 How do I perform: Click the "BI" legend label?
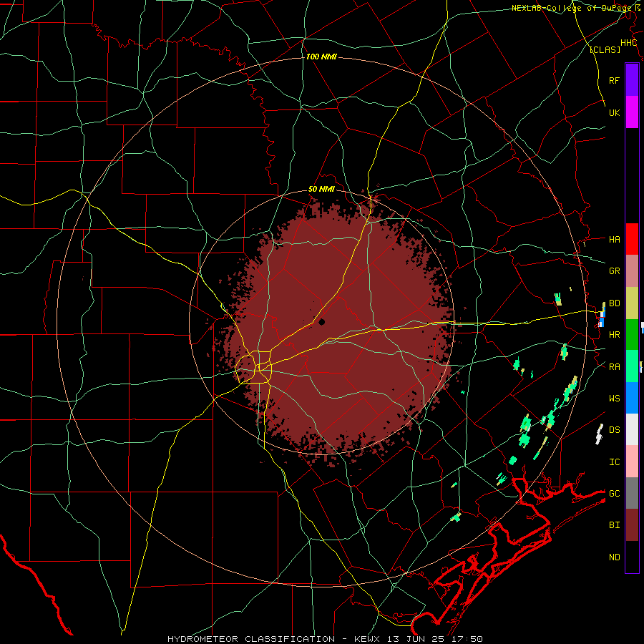coord(614,525)
